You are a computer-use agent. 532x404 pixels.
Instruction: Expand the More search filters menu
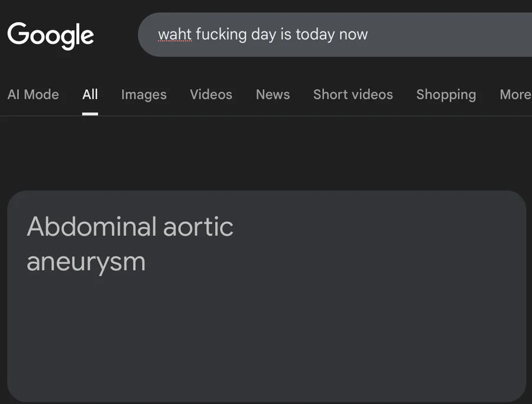pos(515,95)
